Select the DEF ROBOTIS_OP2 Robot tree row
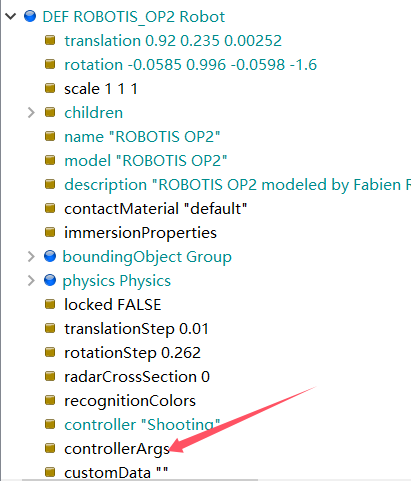411x481 pixels. tap(134, 17)
